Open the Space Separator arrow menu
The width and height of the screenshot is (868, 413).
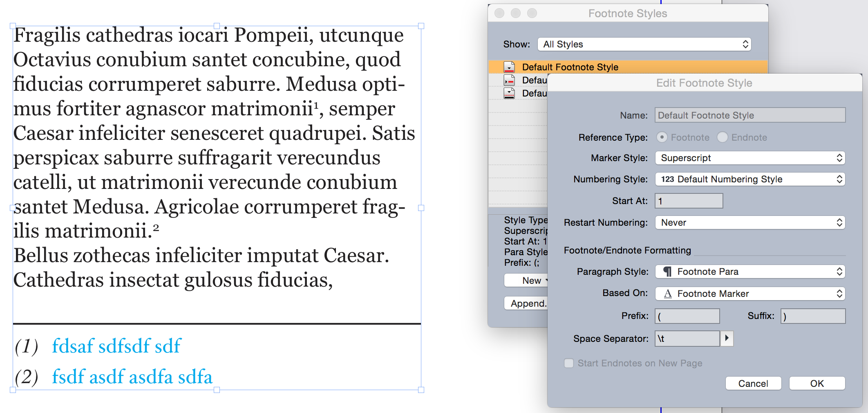coord(727,338)
